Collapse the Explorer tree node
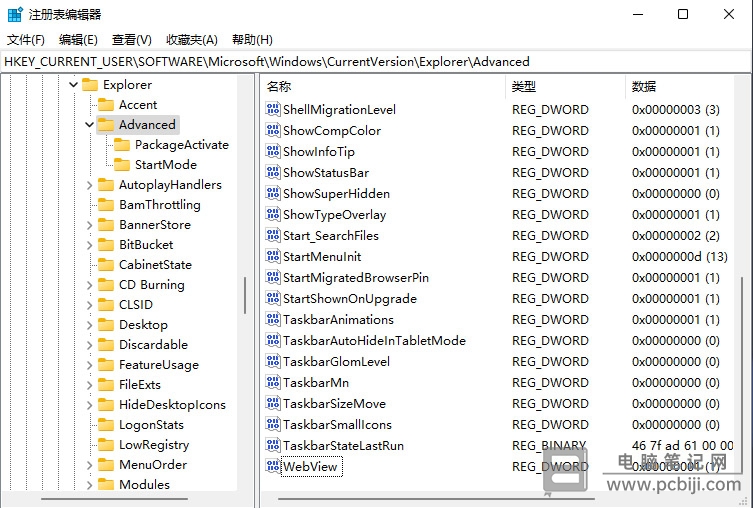 click(73, 85)
